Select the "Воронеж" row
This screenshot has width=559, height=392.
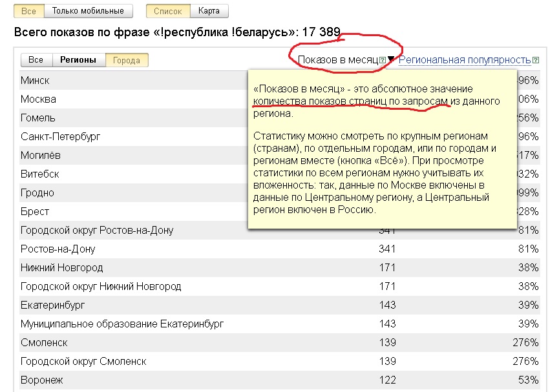(x=42, y=380)
